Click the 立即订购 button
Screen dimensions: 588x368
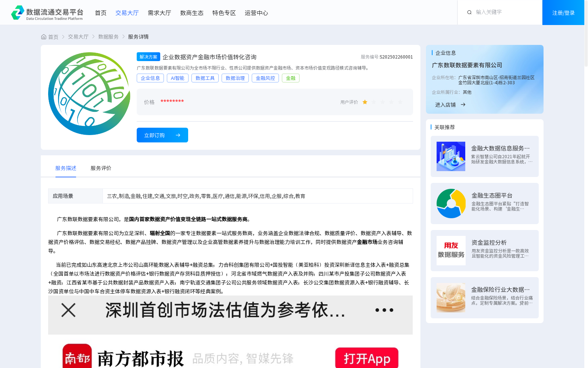coord(162,135)
